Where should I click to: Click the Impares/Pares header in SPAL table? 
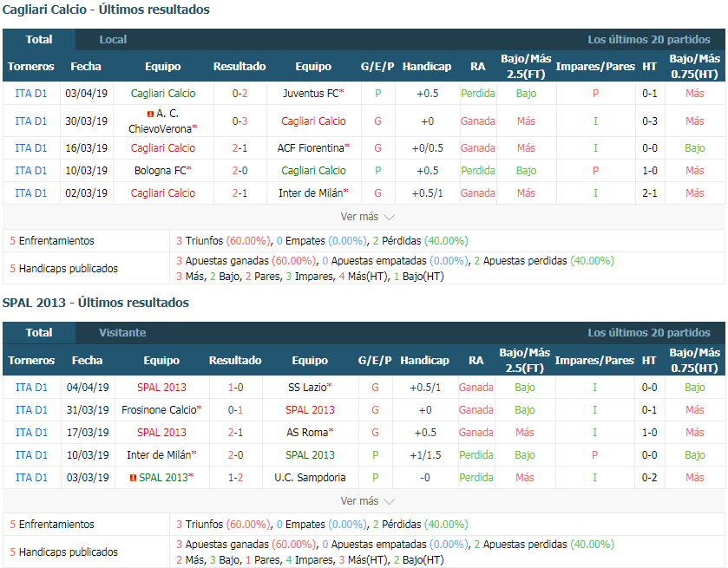[594, 360]
